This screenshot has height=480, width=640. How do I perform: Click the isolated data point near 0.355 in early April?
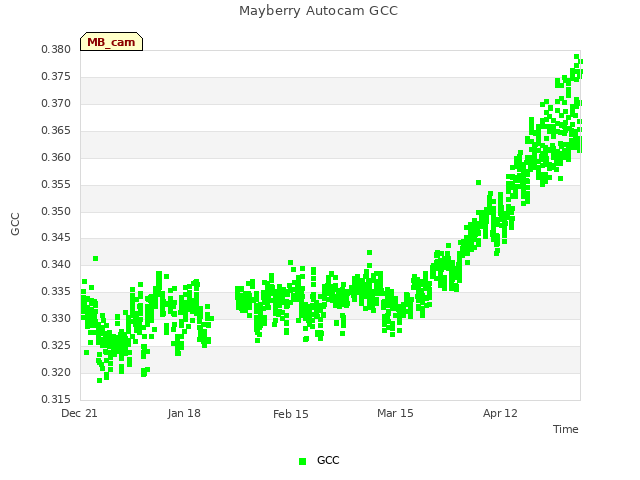coord(478,182)
